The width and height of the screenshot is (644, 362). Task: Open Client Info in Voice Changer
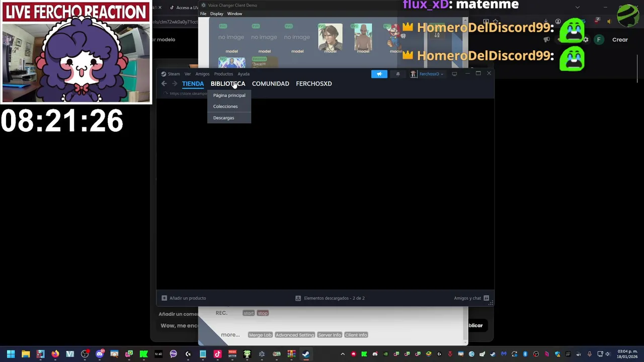coord(356,335)
